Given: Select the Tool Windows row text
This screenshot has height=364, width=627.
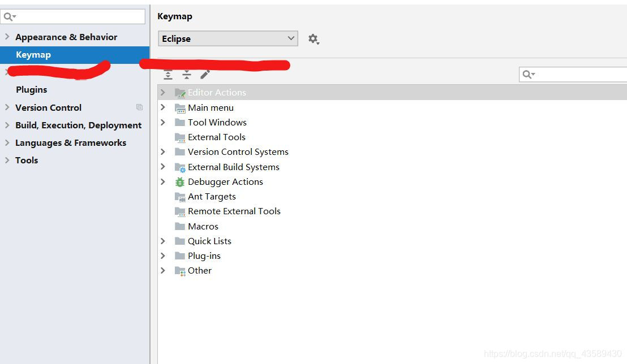Looking at the screenshot, I should coord(217,122).
